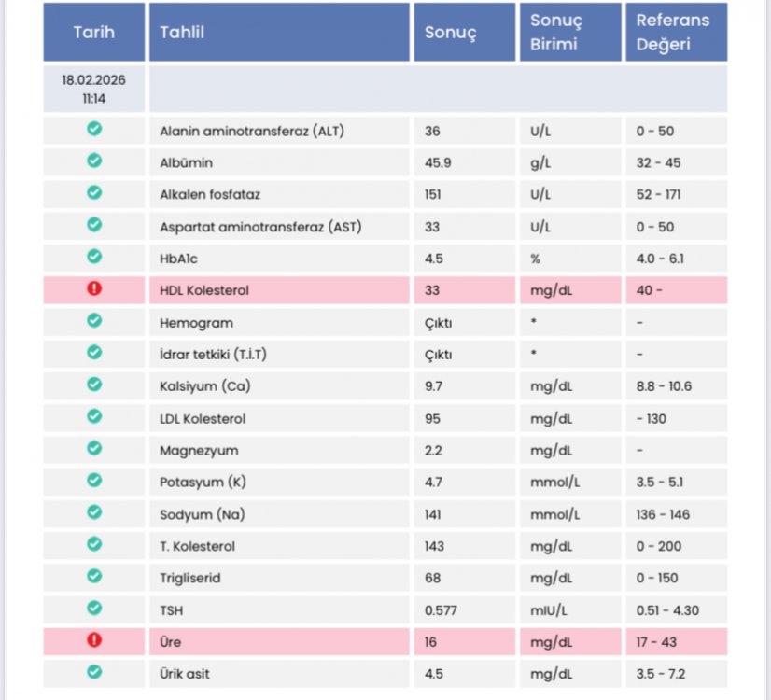Click green check icon for İdrar tetkiki

coord(94,353)
